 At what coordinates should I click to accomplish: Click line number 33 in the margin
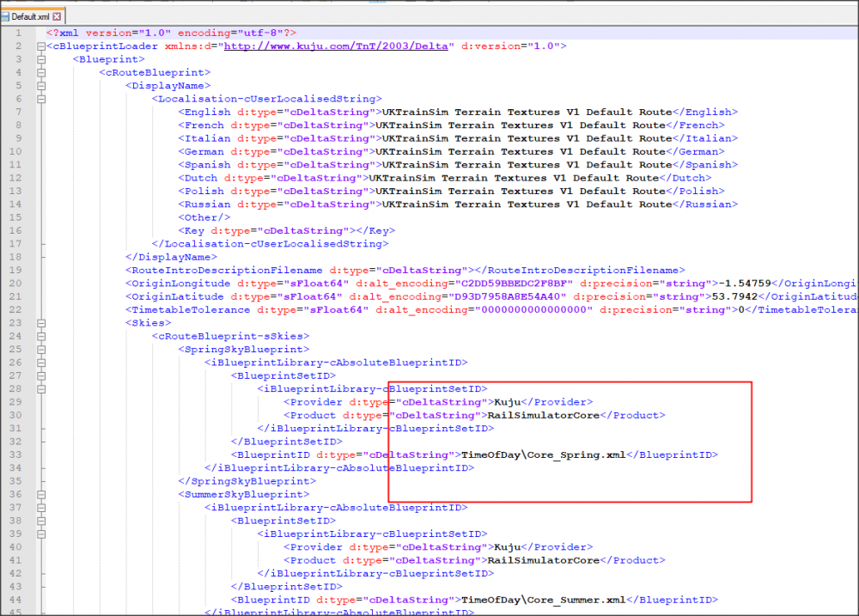[15, 455]
